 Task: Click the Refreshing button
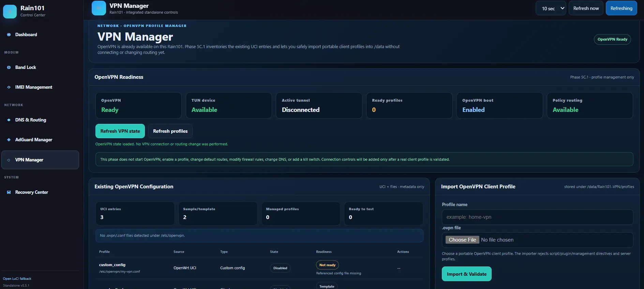coord(621,8)
